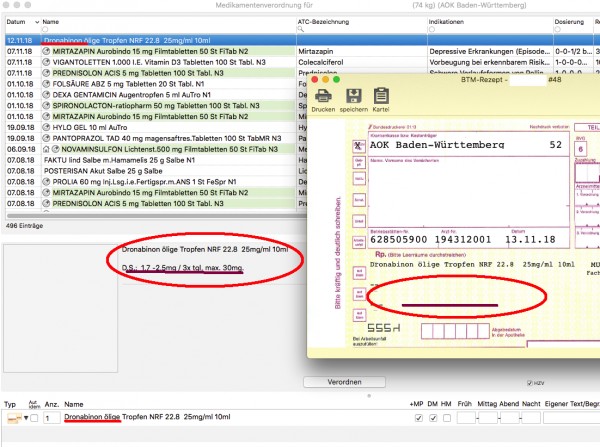Toggle the X box beside Krankenkasse field
Screen dimensions: 600x447
coord(359,146)
